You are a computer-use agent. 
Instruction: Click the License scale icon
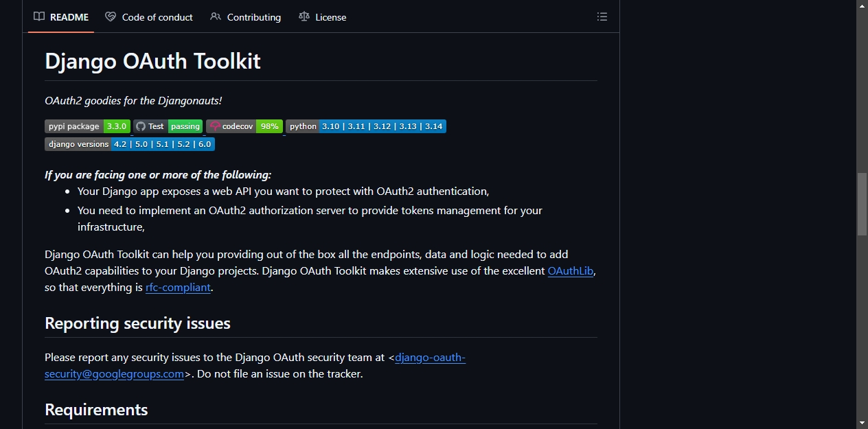point(304,16)
